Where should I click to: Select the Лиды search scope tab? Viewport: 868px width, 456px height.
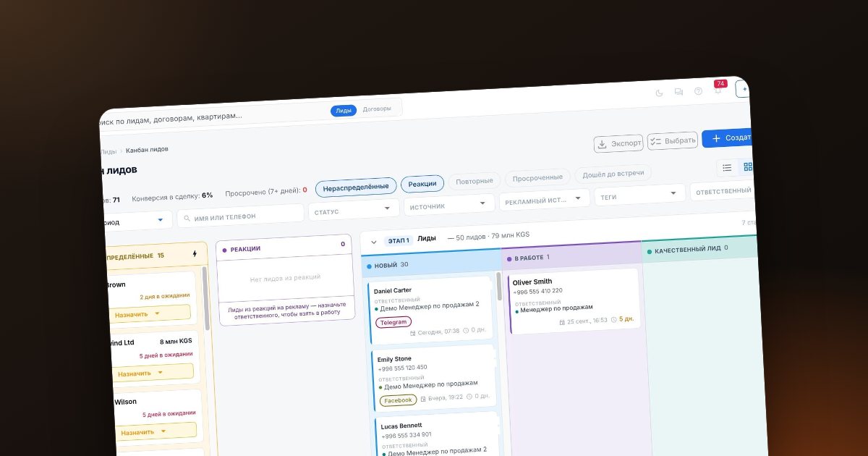[344, 111]
